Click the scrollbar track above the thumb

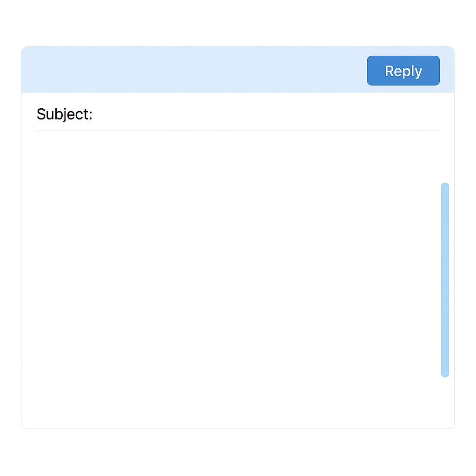(445, 157)
